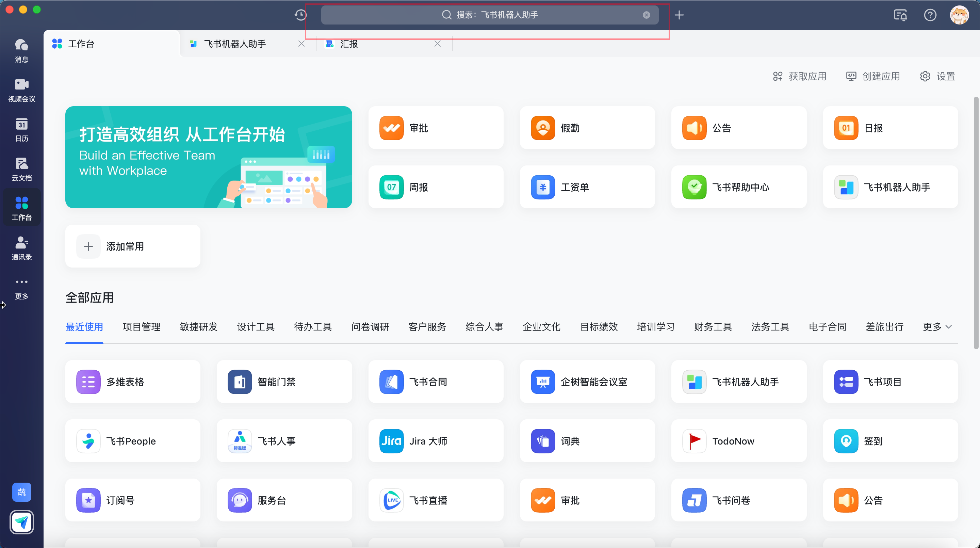980x548 pixels.
Task: Open the 日报 daily report app
Action: [890, 128]
